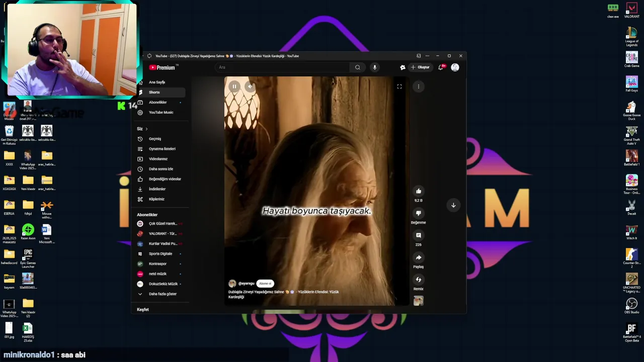Click the cast/app icon in the title bar
Screen dimensions: 644x362
[x=418, y=56]
